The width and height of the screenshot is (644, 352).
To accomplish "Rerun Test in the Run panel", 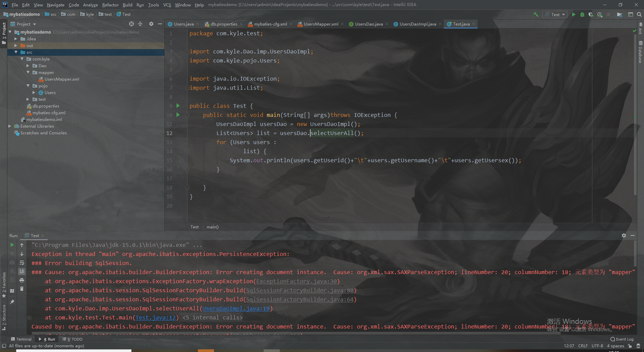I will [x=12, y=245].
